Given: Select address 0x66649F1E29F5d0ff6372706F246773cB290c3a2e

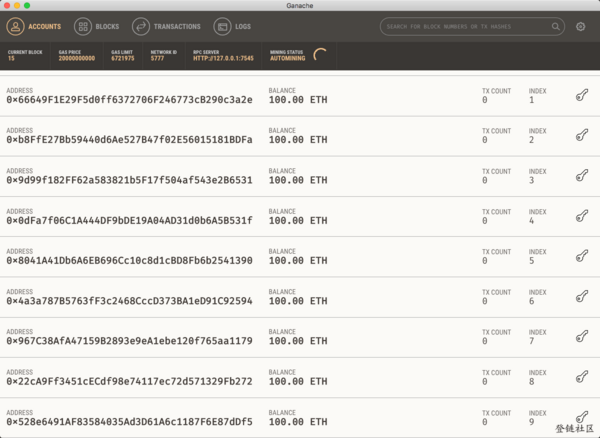Looking at the screenshot, I should coord(129,100).
